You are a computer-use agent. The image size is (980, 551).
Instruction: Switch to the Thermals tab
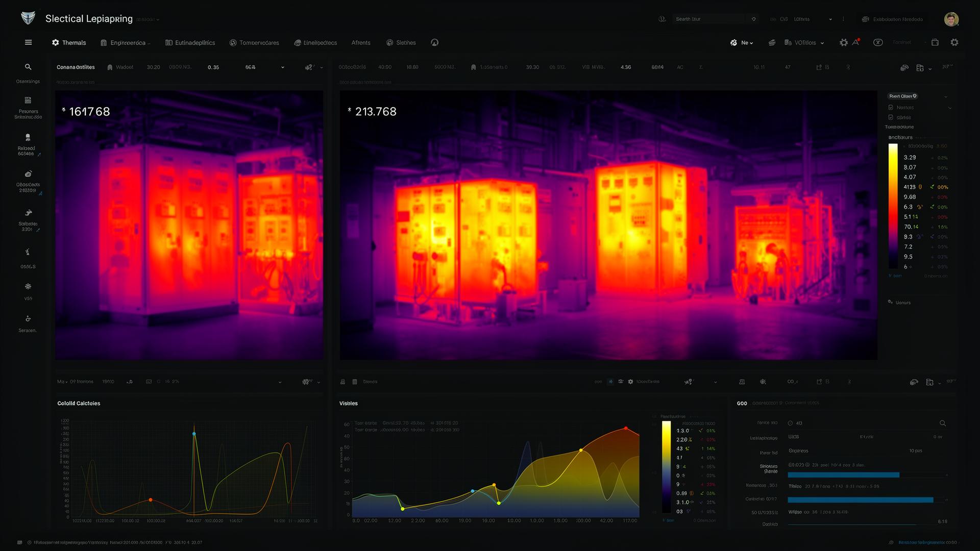pos(69,43)
